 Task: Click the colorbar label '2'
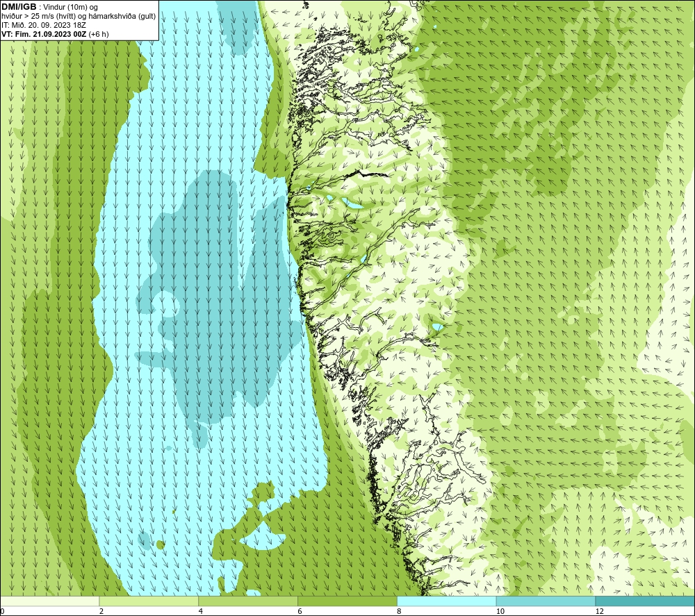pyautogui.click(x=101, y=611)
